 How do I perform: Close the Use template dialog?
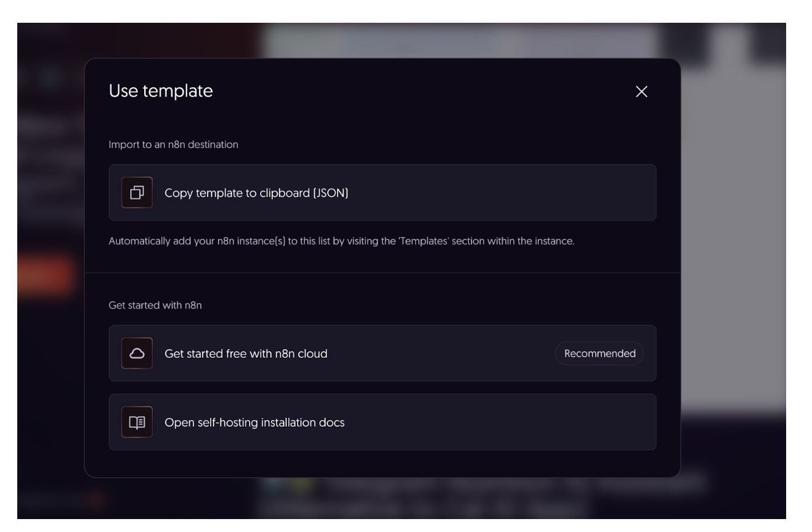[641, 92]
